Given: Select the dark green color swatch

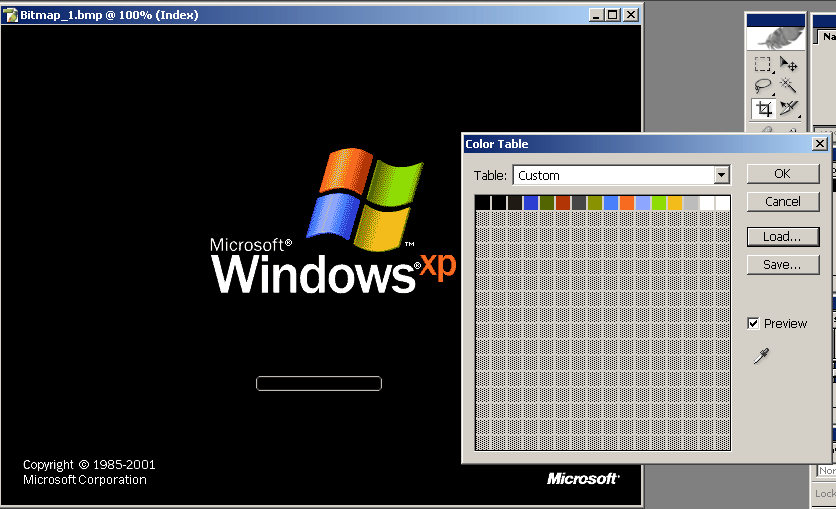Looking at the screenshot, I should [547, 203].
